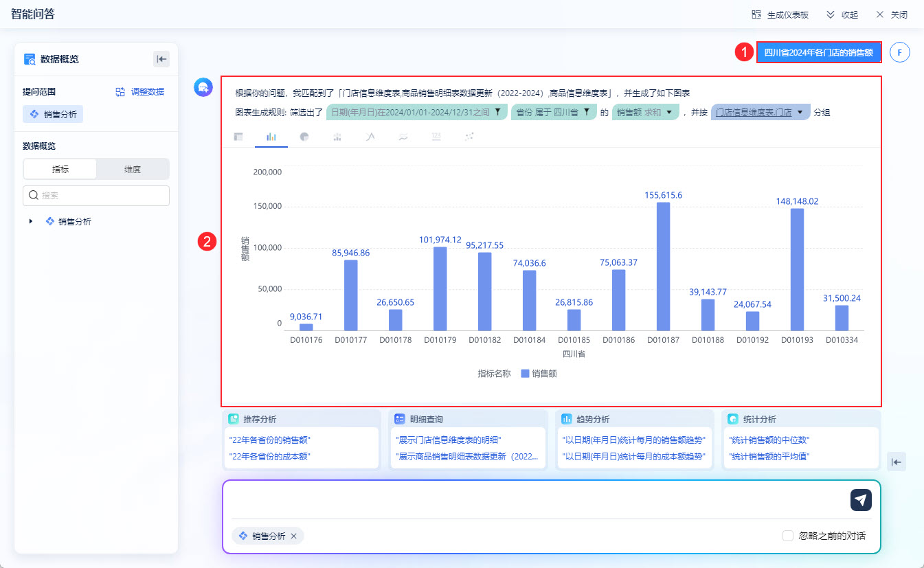Open the user avatar labeled F

(x=899, y=52)
